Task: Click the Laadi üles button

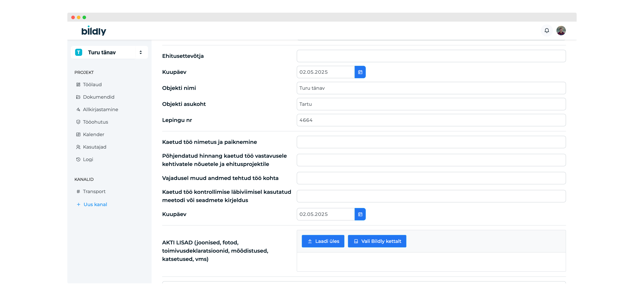Action: [323, 241]
